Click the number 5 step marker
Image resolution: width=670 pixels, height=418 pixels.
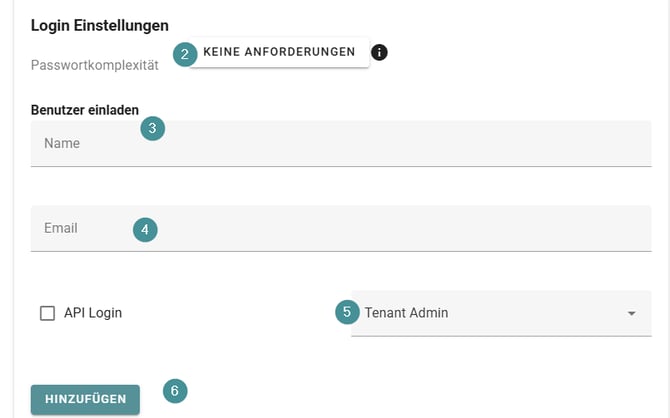tap(347, 312)
